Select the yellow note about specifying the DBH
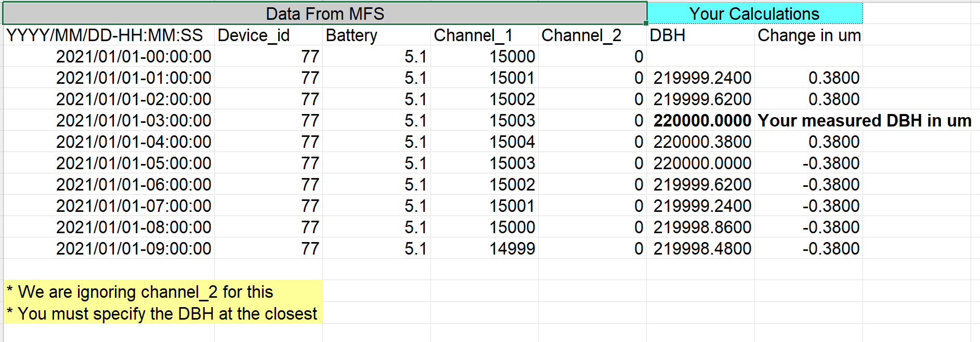The image size is (980, 342). [162, 314]
